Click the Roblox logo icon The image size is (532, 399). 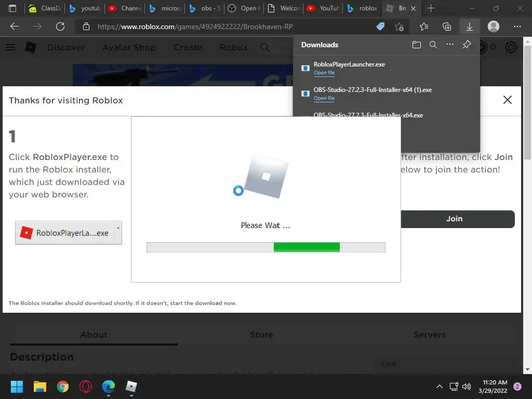tap(31, 47)
